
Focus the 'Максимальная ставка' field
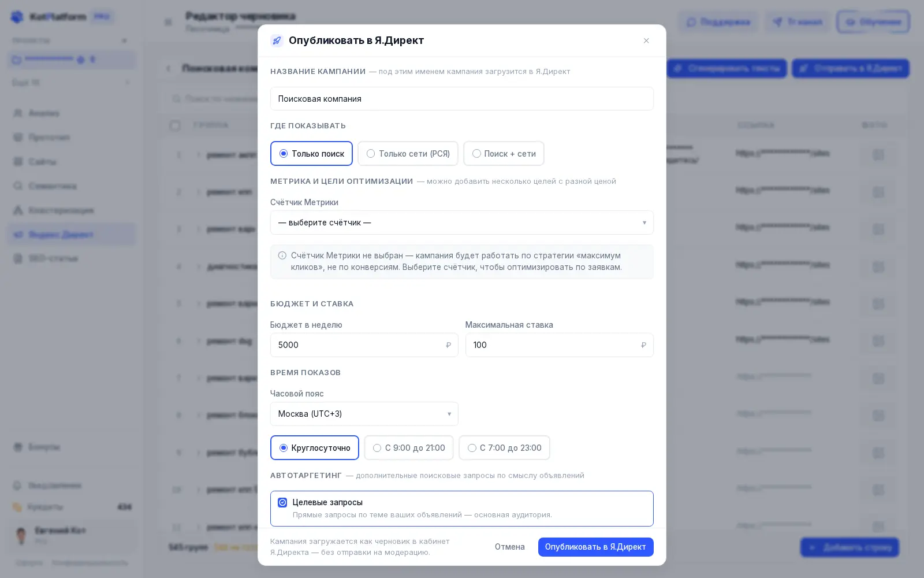(559, 345)
